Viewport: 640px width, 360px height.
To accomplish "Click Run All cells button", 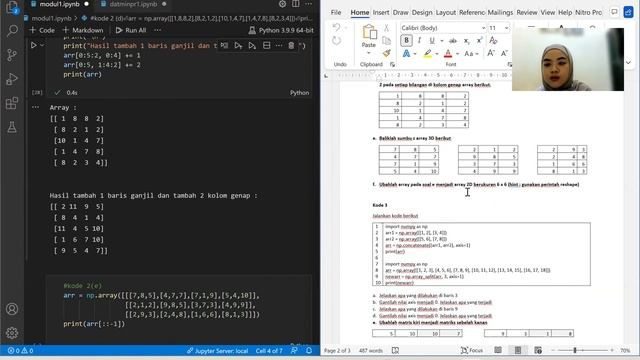I will (x=131, y=30).
